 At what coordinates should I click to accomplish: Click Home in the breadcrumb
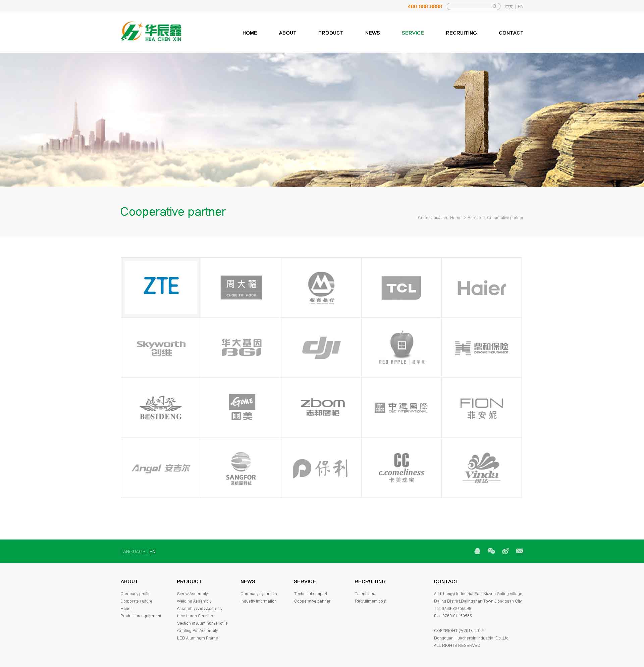[x=455, y=218]
